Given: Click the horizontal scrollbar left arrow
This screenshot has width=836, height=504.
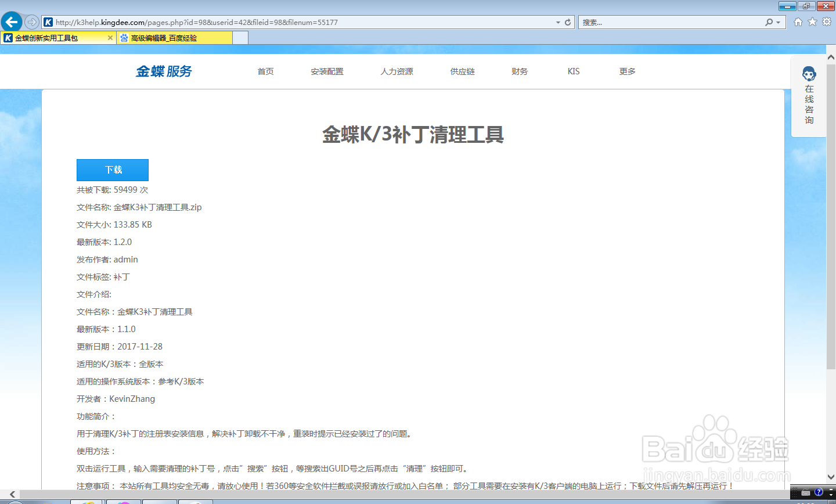Looking at the screenshot, I should tap(12, 494).
